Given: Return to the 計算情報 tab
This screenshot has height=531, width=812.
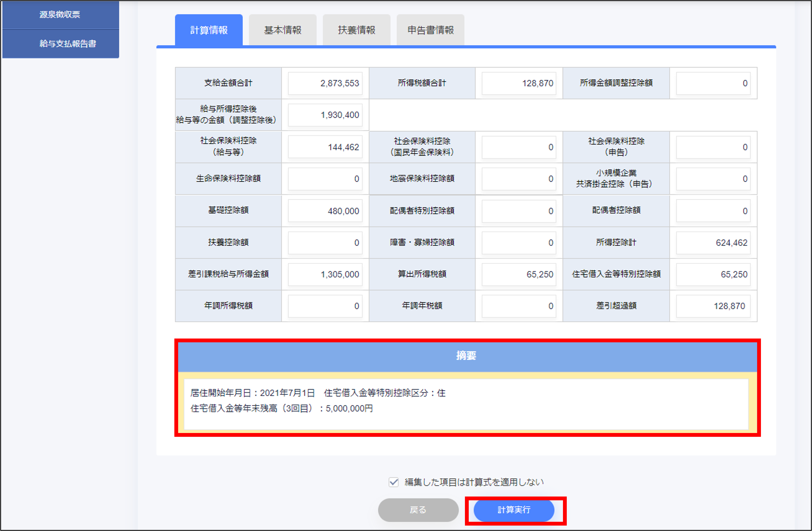Looking at the screenshot, I should [x=209, y=30].
